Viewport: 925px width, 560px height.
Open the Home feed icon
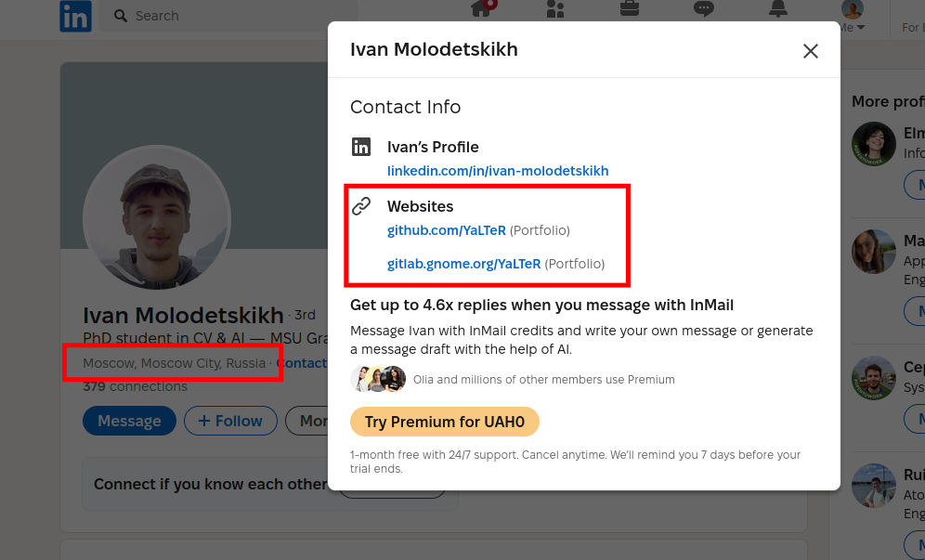click(482, 9)
